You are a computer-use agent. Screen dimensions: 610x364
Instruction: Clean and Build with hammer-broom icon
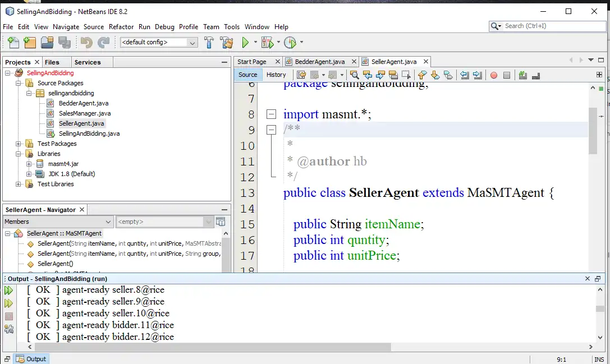click(x=226, y=43)
